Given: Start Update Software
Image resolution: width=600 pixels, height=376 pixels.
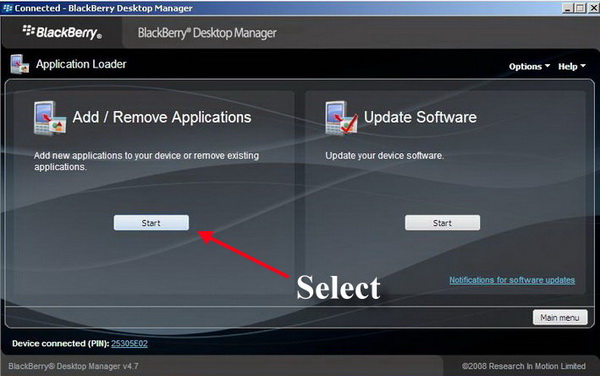Looking at the screenshot, I should pyautogui.click(x=442, y=223).
